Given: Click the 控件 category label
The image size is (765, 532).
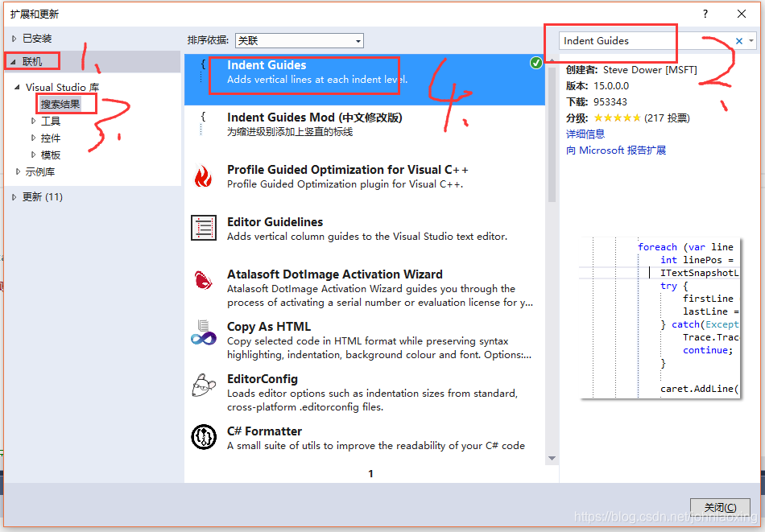Looking at the screenshot, I should tap(51, 138).
